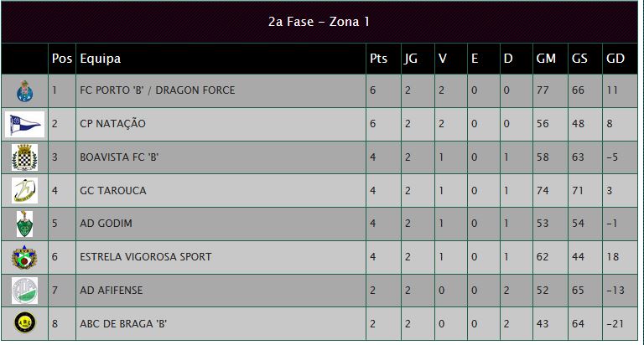
Task: Open the CP NATAÇÃO team entry
Action: click(112, 123)
